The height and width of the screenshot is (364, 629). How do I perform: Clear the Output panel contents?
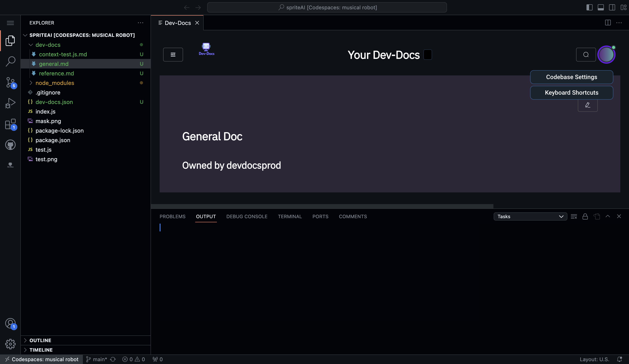[574, 216]
